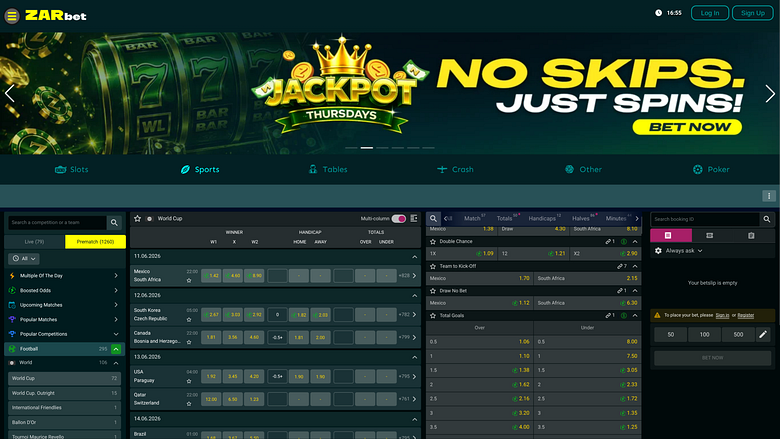780x439 pixels.
Task: Select draw odds 3.03 South Korea match
Action: click(233, 314)
